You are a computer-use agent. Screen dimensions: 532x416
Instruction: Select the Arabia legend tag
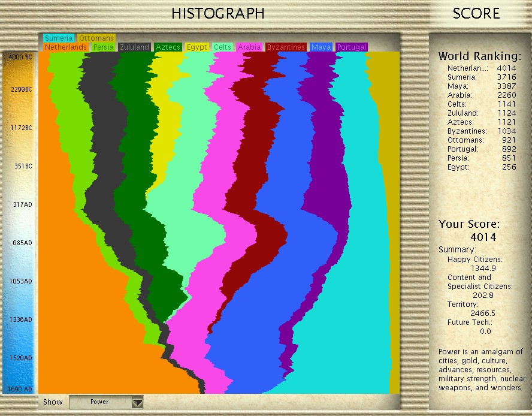[249, 47]
